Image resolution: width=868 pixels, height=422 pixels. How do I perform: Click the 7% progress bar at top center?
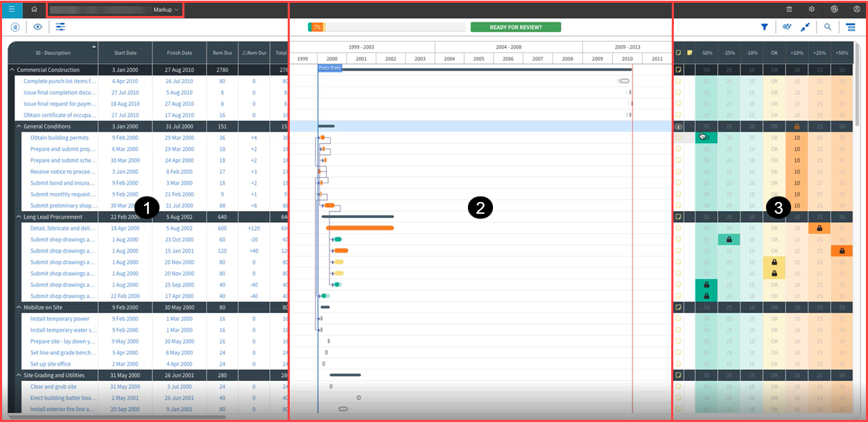(x=317, y=26)
